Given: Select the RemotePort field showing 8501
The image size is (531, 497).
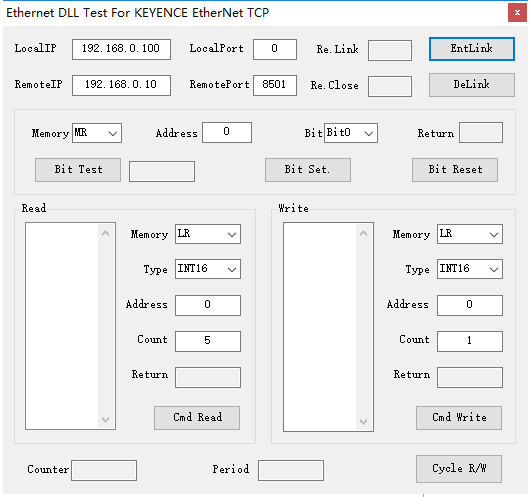Looking at the screenshot, I should click(275, 85).
